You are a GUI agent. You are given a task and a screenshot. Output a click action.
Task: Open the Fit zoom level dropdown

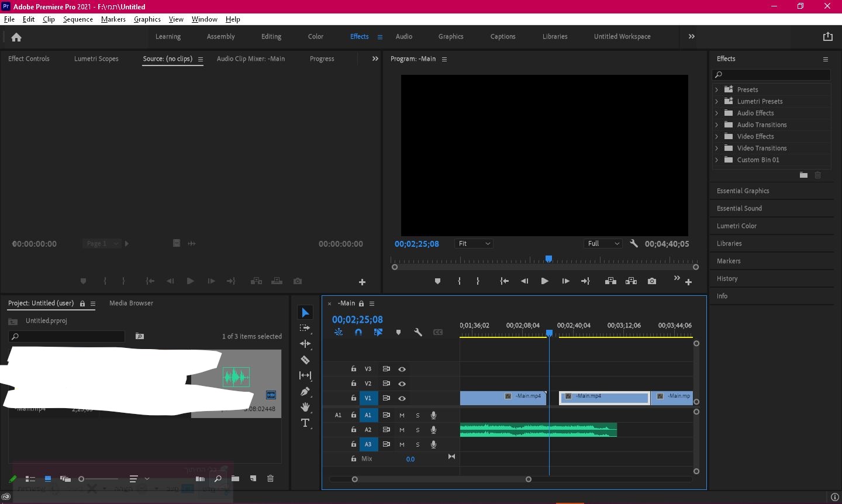click(474, 244)
